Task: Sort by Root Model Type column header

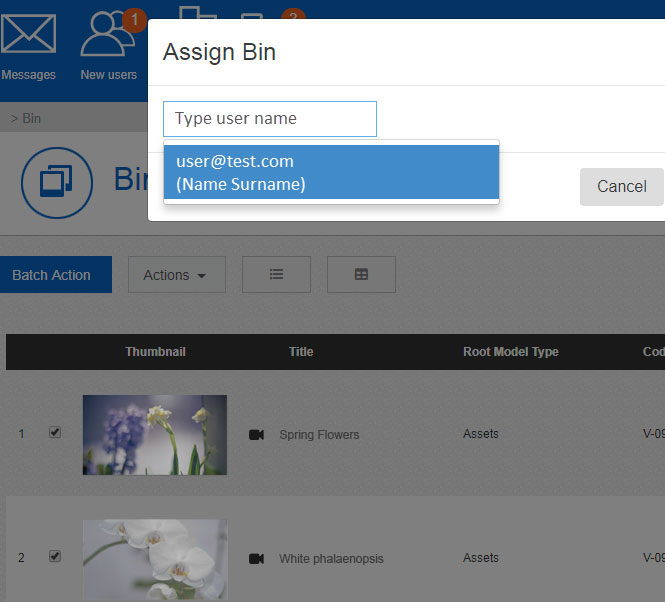Action: (x=510, y=352)
